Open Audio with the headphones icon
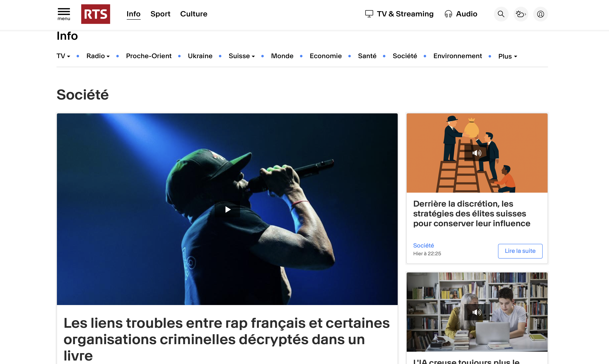 461,14
